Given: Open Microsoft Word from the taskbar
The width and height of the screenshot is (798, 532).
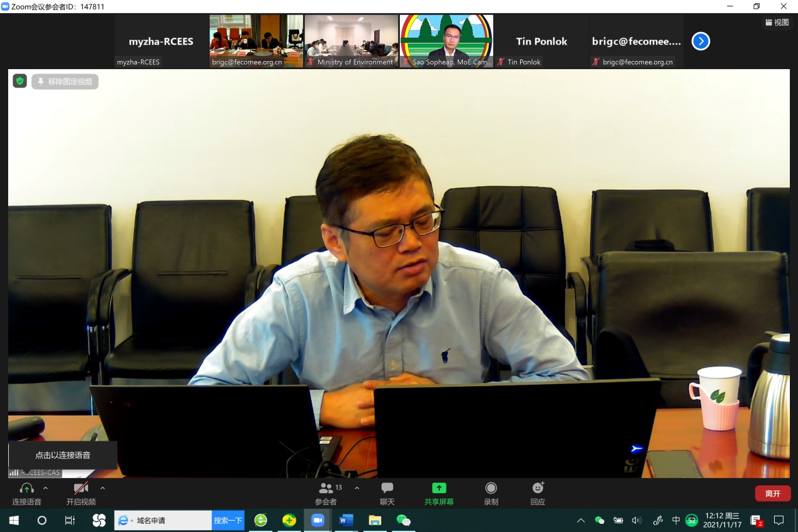Looking at the screenshot, I should click(346, 520).
